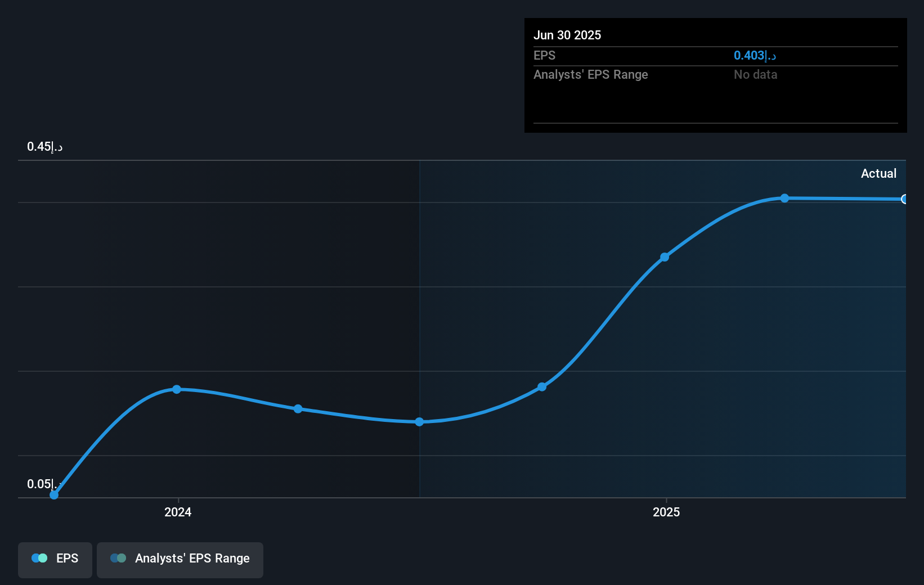Image resolution: width=924 pixels, height=585 pixels.
Task: Click the lowest mid-chart data point
Action: (x=419, y=422)
